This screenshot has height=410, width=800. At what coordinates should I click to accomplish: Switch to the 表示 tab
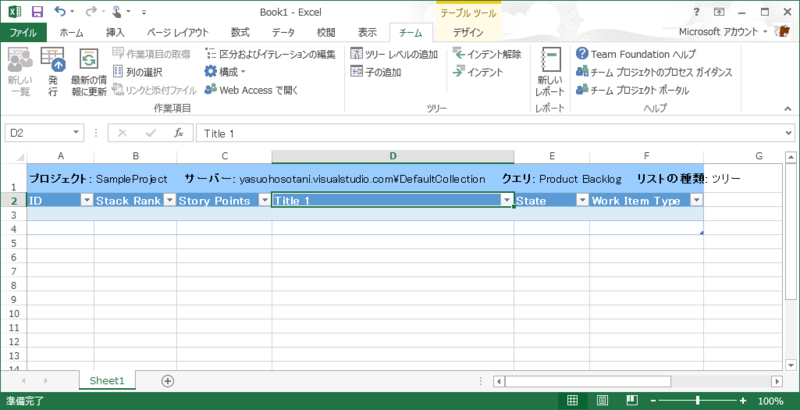(x=367, y=33)
